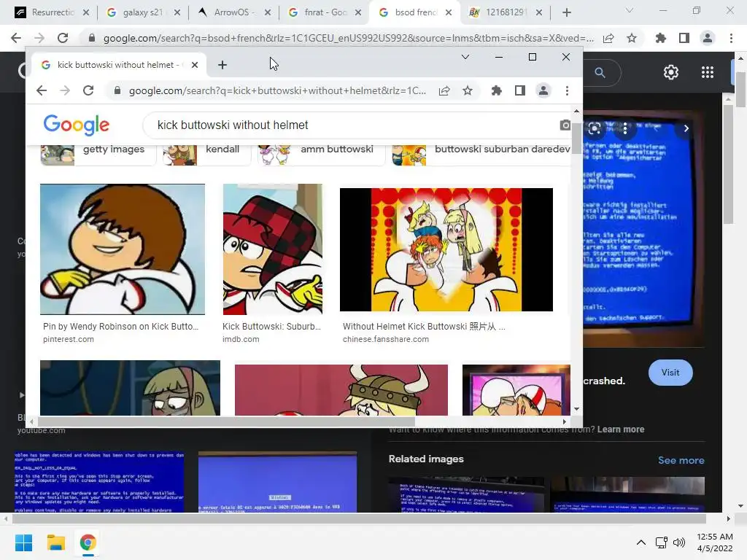Open the Learn more link
This screenshot has width=747, height=560.
click(x=621, y=429)
